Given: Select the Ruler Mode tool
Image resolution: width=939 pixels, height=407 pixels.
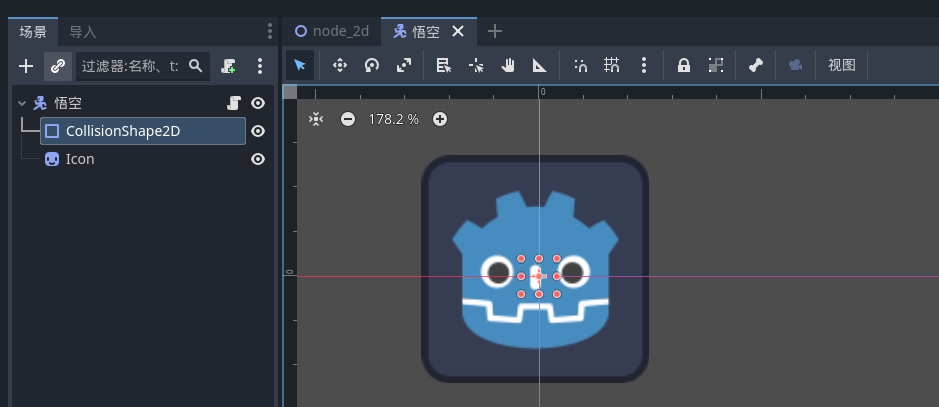Looking at the screenshot, I should 540,65.
